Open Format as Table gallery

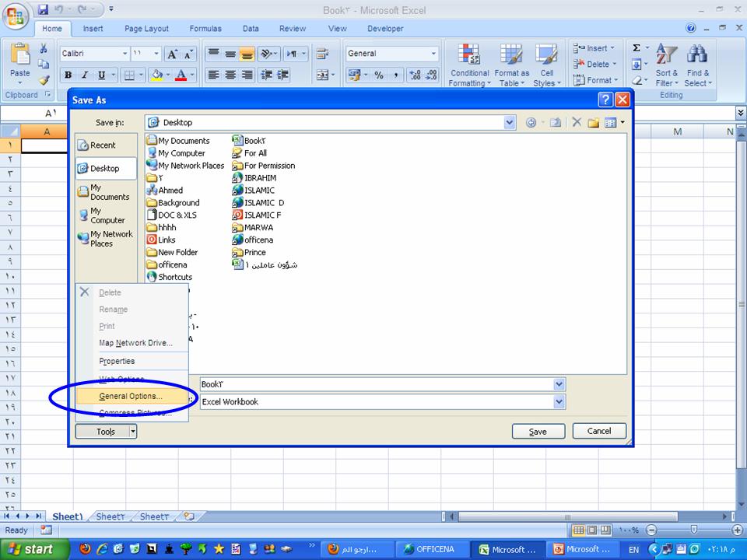pyautogui.click(x=512, y=65)
